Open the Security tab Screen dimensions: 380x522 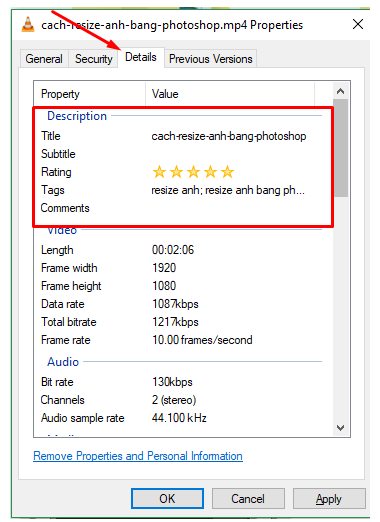point(94,59)
